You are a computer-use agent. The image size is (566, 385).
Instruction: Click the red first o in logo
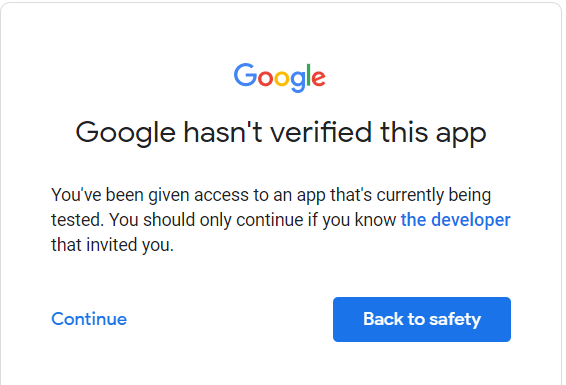(x=266, y=78)
